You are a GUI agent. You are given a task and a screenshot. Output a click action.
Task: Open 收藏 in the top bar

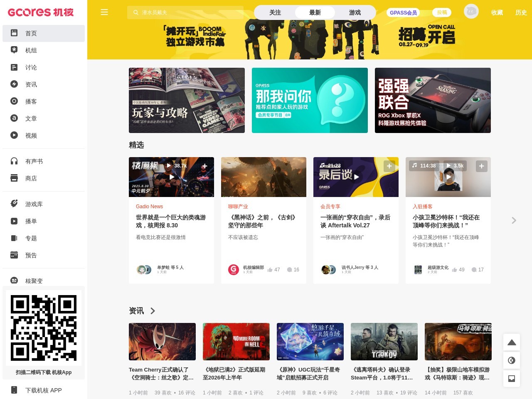click(497, 12)
